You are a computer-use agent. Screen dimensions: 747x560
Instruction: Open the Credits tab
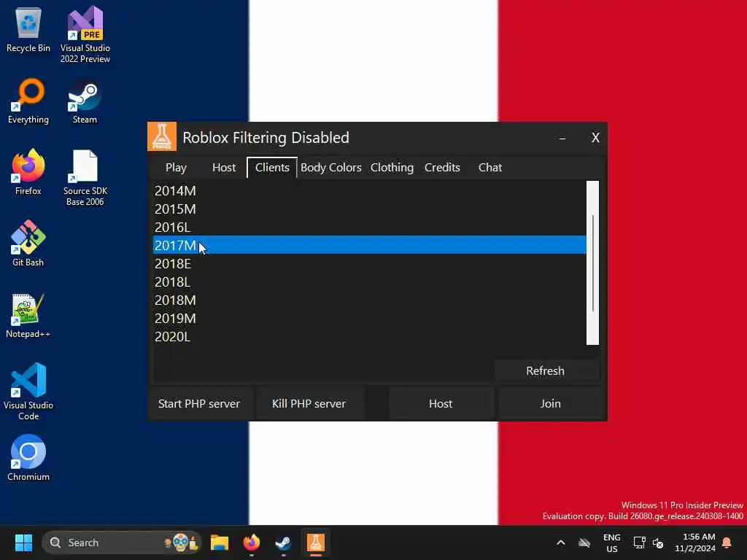(442, 168)
